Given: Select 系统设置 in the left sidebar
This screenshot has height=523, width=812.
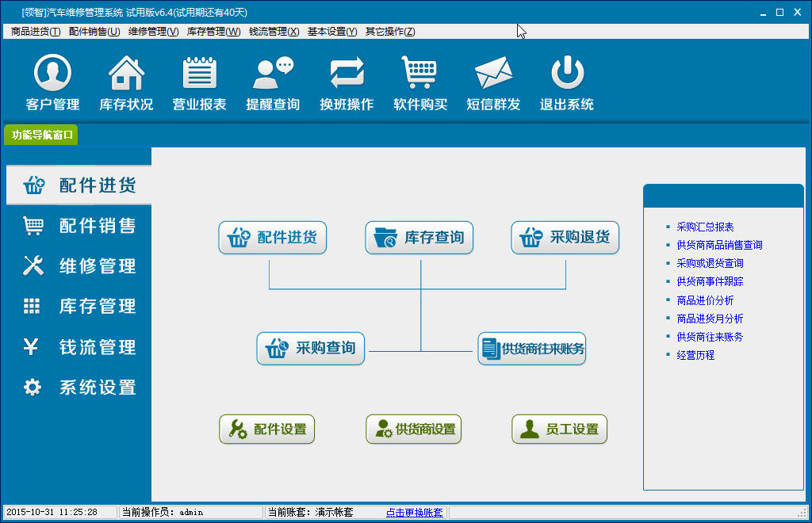Looking at the screenshot, I should pos(79,387).
